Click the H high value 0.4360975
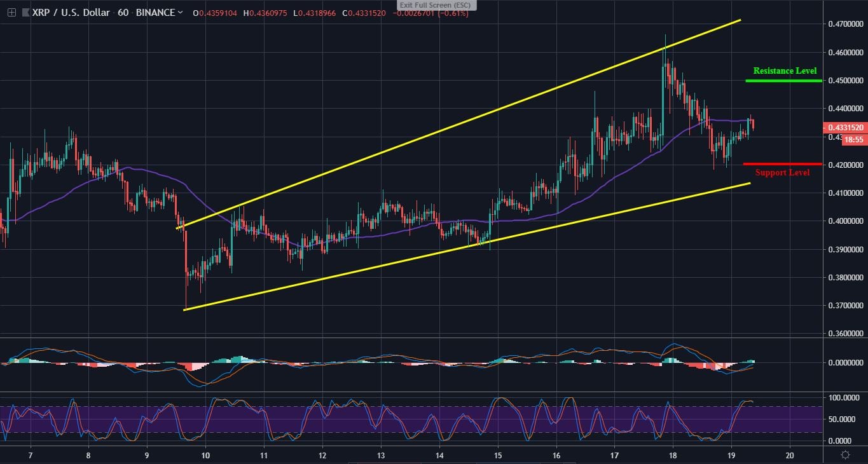The image size is (868, 464). tap(264, 12)
